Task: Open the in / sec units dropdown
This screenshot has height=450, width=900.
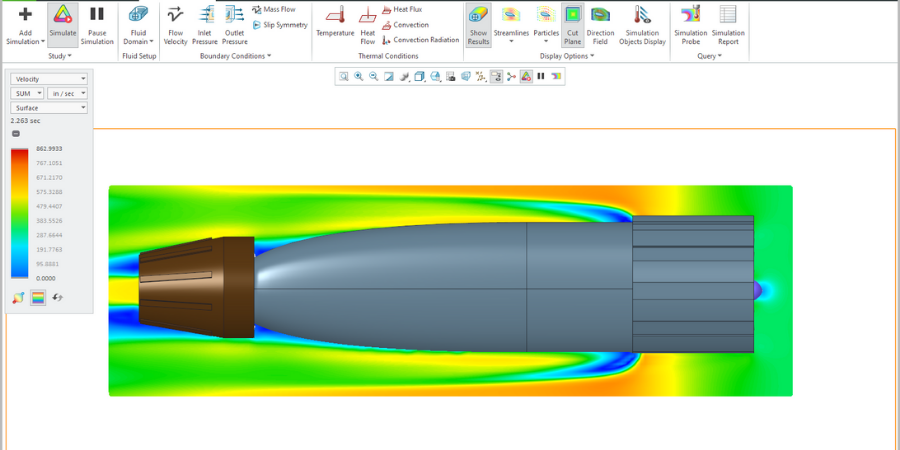Action: coord(67,93)
